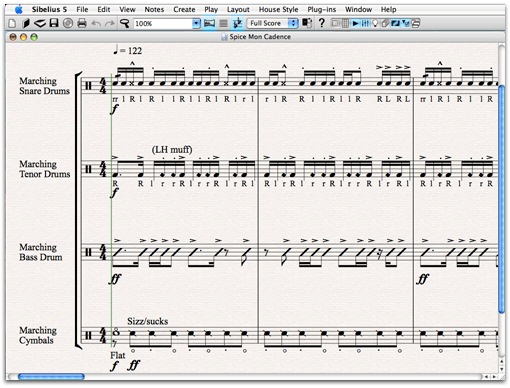Open the zoom percentage dropdown arrow
The height and width of the screenshot is (388, 510).
(x=196, y=23)
